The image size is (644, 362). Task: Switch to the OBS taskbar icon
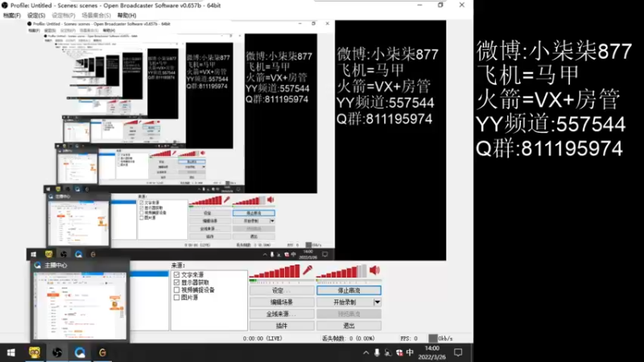tap(57, 352)
